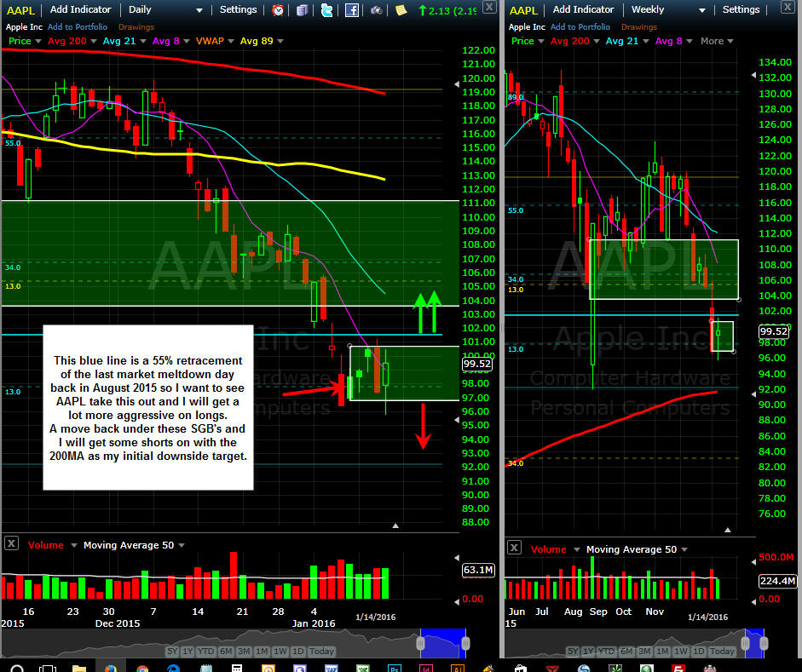Select the 3M range in daily chart

(x=244, y=651)
